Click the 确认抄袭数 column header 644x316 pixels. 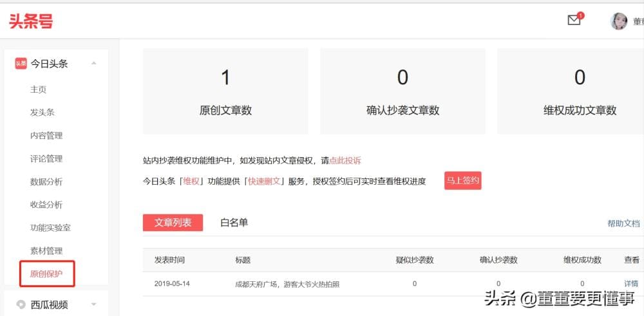[498, 260]
